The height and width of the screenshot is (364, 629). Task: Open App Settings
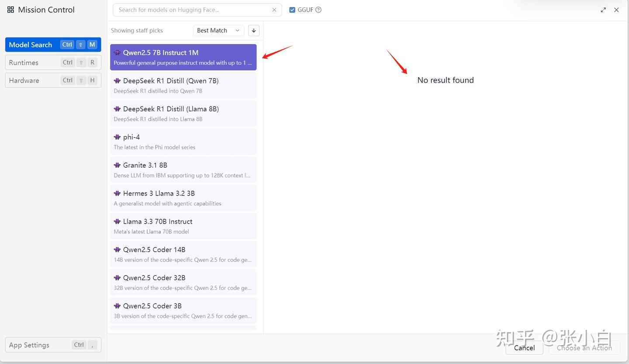(x=53, y=345)
